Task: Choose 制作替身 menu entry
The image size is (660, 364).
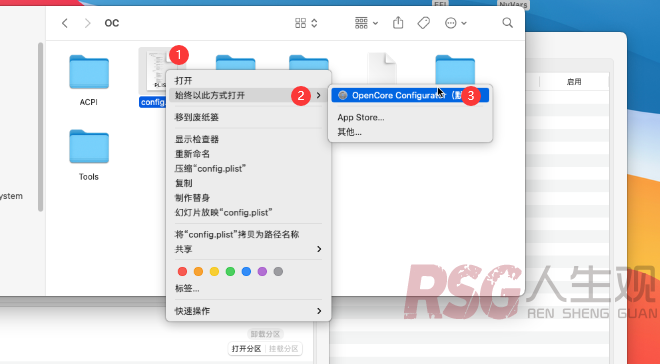Action: click(x=248, y=198)
